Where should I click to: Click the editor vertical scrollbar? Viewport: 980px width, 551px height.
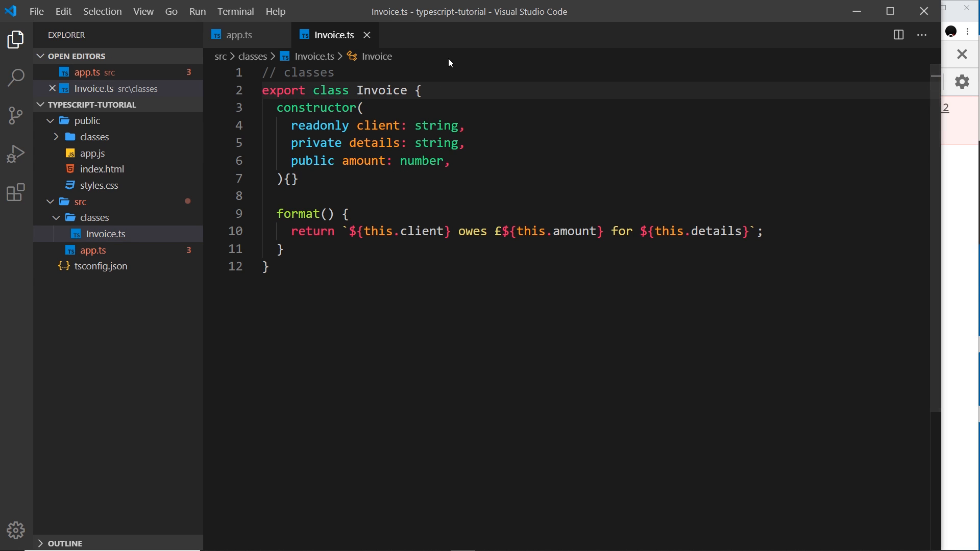click(x=936, y=238)
